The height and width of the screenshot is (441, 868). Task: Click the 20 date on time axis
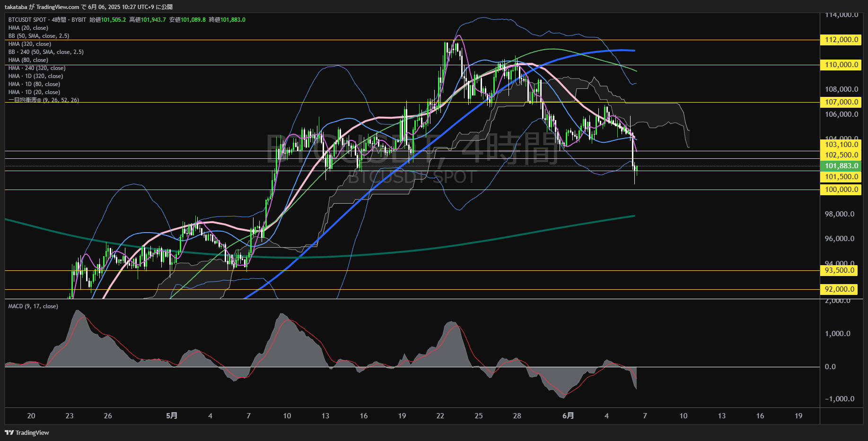tap(31, 416)
